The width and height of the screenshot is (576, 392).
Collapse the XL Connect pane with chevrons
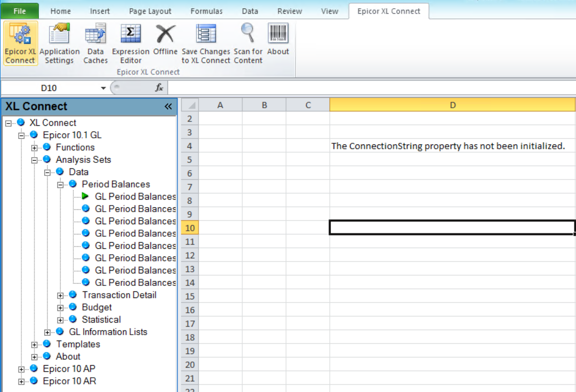tap(168, 107)
